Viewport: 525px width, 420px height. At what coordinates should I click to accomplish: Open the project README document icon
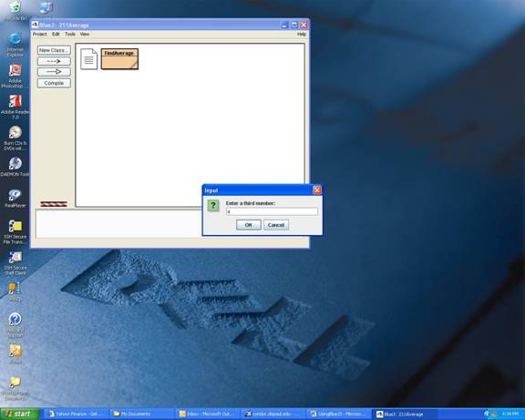pyautogui.click(x=88, y=59)
